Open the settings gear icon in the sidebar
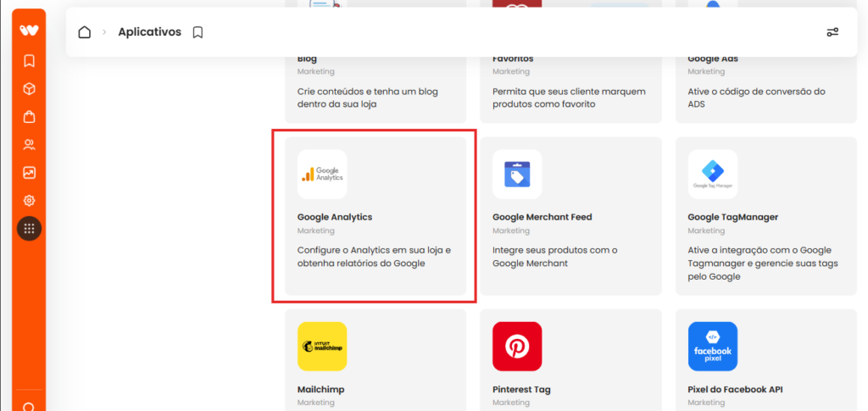This screenshot has height=411, width=868. [30, 200]
